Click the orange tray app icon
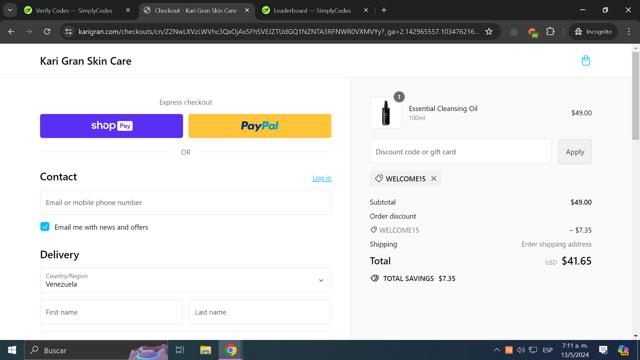 [x=509, y=350]
